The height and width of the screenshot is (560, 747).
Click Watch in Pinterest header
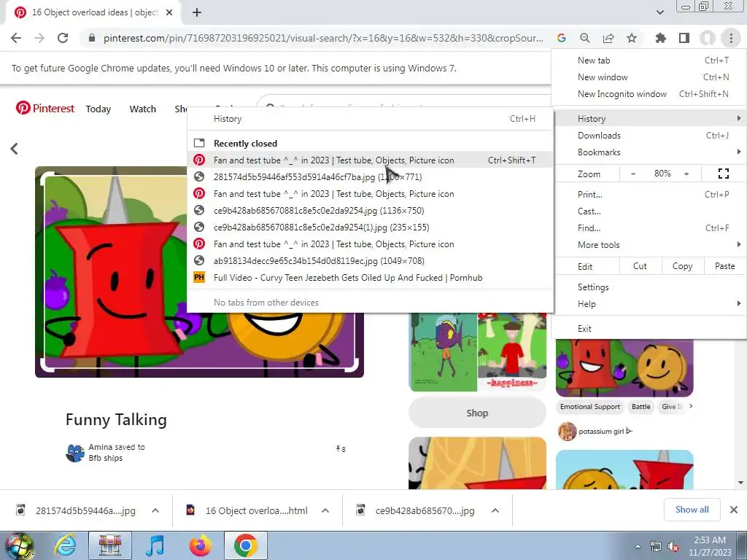(x=142, y=109)
